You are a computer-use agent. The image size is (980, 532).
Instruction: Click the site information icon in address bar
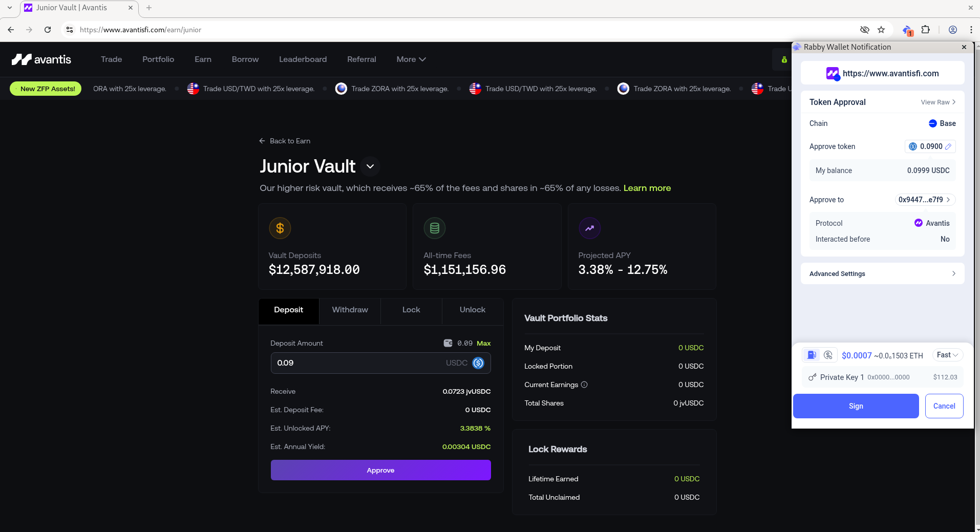tap(70, 30)
